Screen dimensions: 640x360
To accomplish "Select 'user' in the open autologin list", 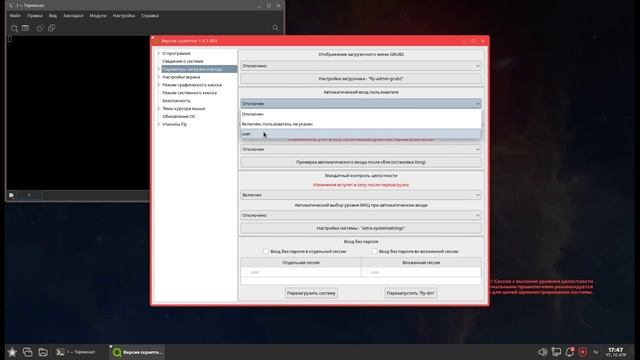I will (x=361, y=134).
